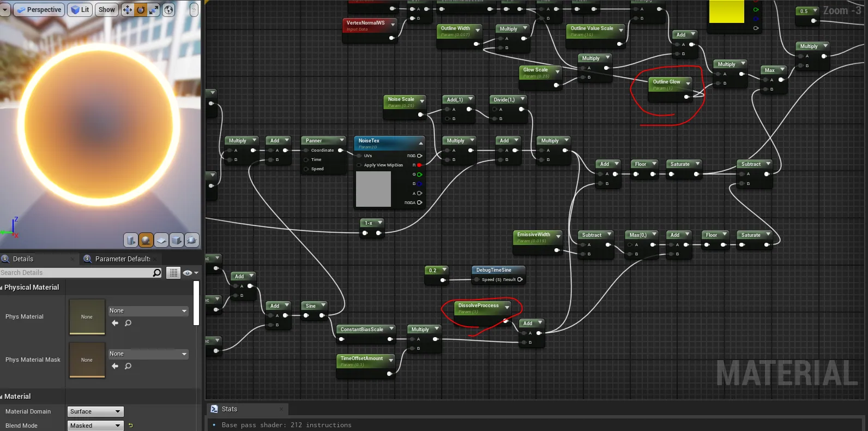The height and width of the screenshot is (431, 868).
Task: Click 'Base pass shader: 212 instructions' text
Action: point(287,425)
